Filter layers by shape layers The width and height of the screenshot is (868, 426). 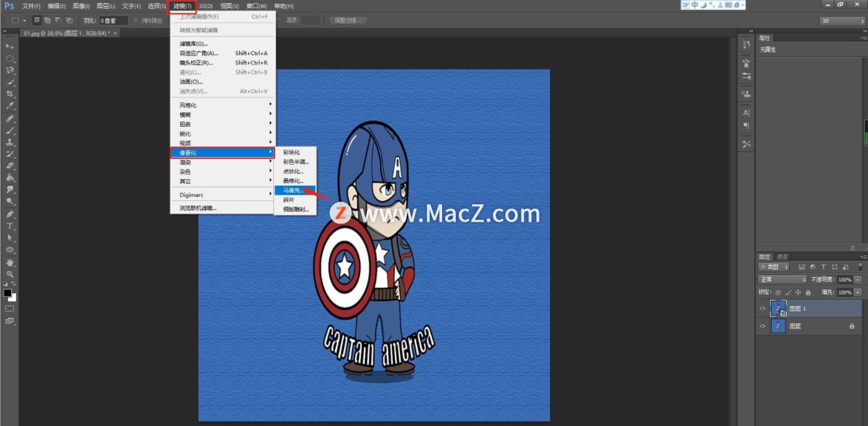point(834,267)
